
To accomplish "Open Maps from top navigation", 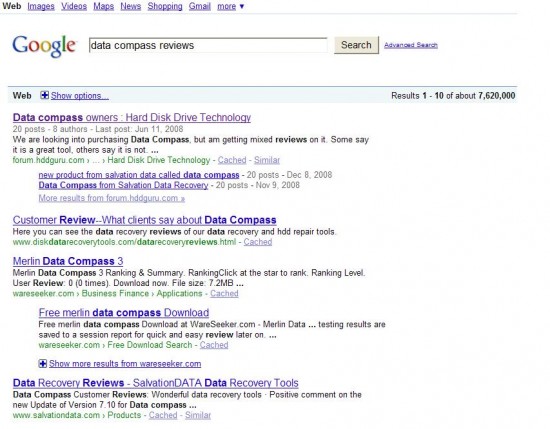I will pyautogui.click(x=103, y=6).
